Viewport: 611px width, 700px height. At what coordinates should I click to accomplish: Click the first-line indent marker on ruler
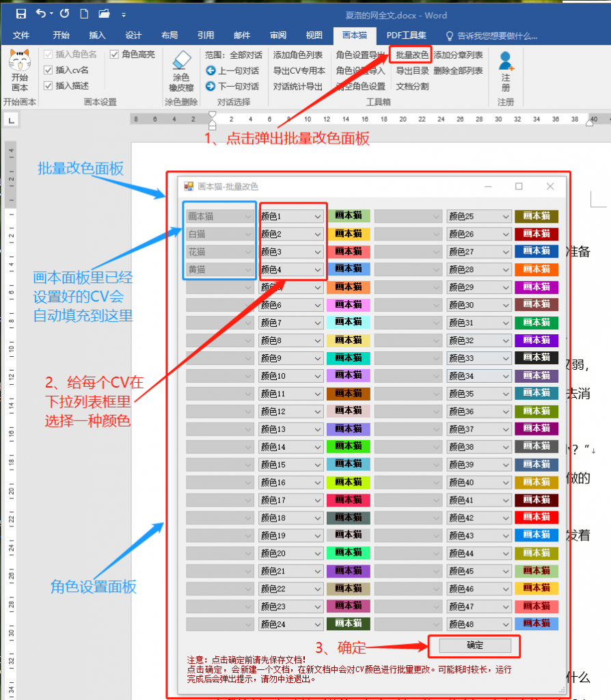pos(213,115)
